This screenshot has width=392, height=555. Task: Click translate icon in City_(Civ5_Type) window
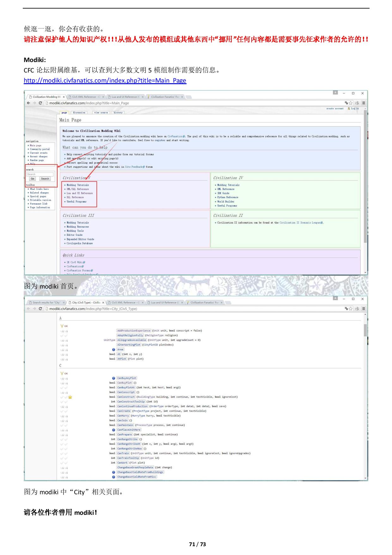coord(346,309)
